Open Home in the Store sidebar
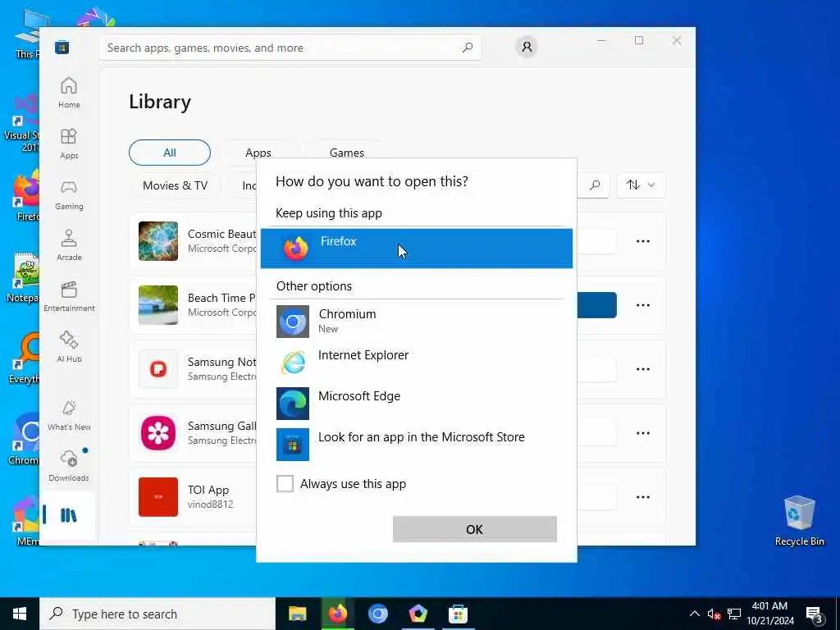The image size is (840, 630). pos(69,93)
